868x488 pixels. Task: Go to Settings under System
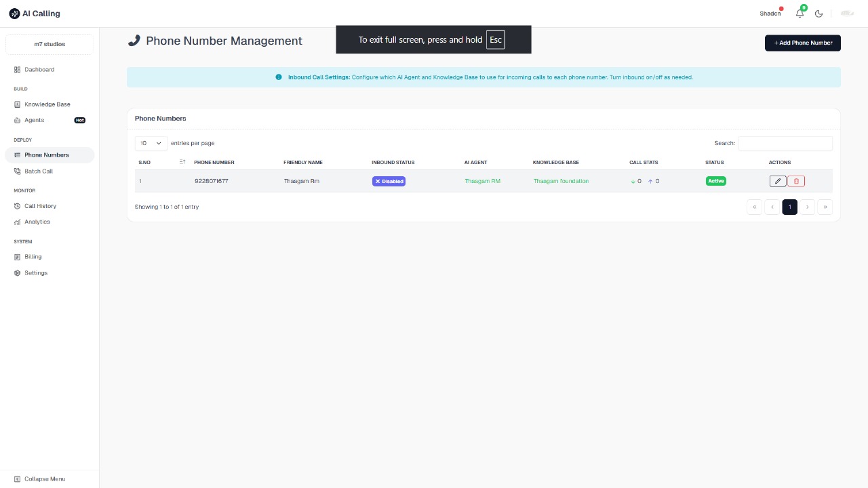click(x=35, y=272)
